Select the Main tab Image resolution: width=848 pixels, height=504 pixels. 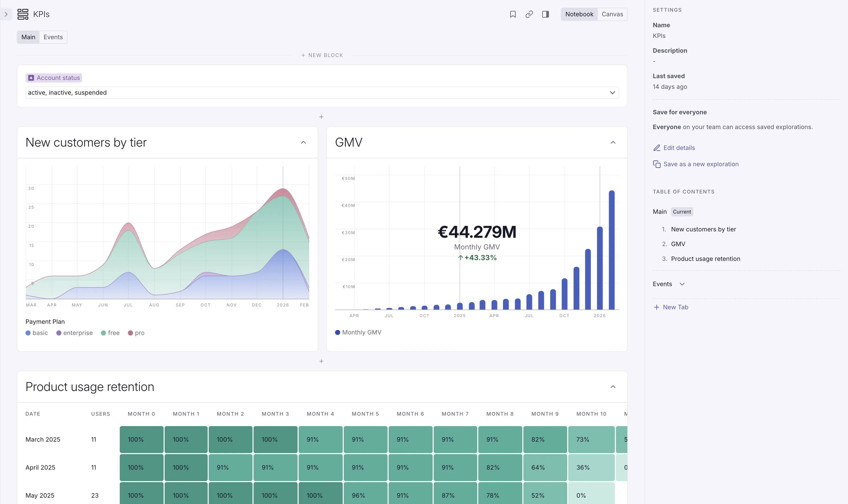click(28, 37)
